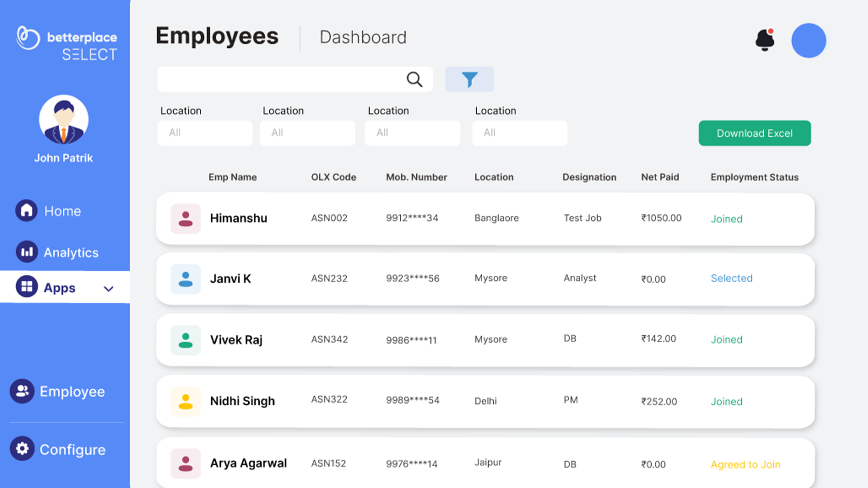The image size is (868, 488).
Task: Switch to the Dashboard tab
Action: pos(363,37)
